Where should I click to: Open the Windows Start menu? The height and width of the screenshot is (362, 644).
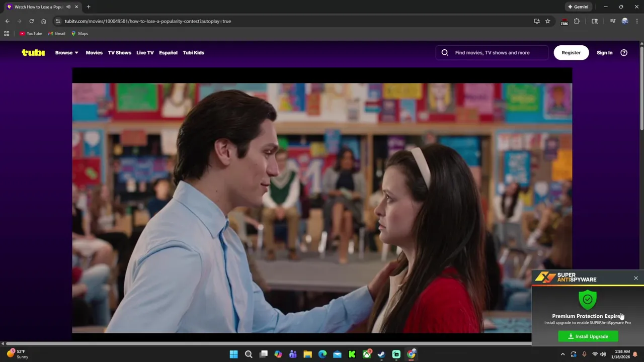(234, 354)
